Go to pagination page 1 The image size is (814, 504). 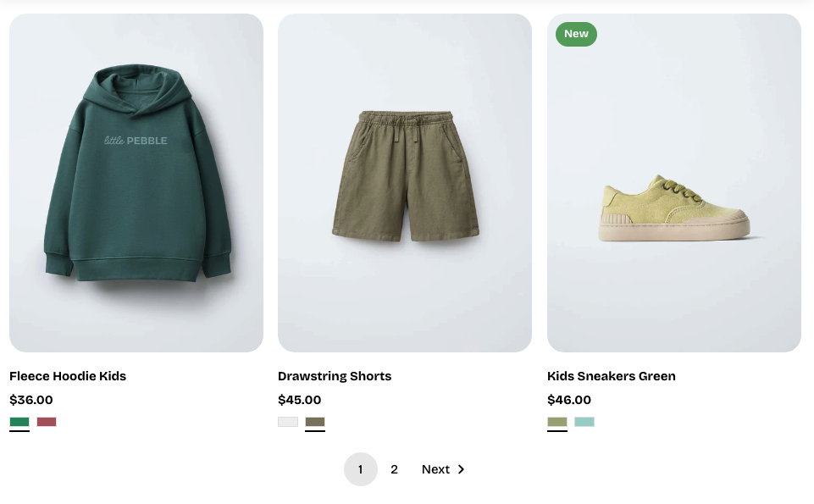click(x=360, y=469)
